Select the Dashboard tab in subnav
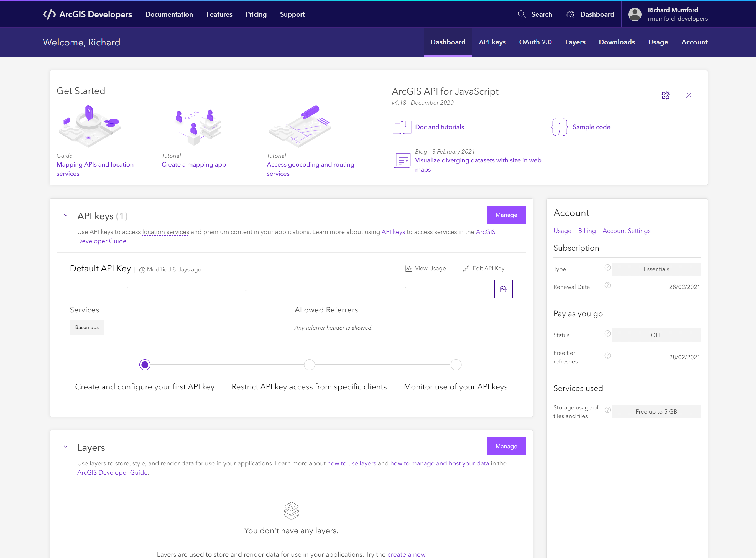756x558 pixels. coord(448,42)
